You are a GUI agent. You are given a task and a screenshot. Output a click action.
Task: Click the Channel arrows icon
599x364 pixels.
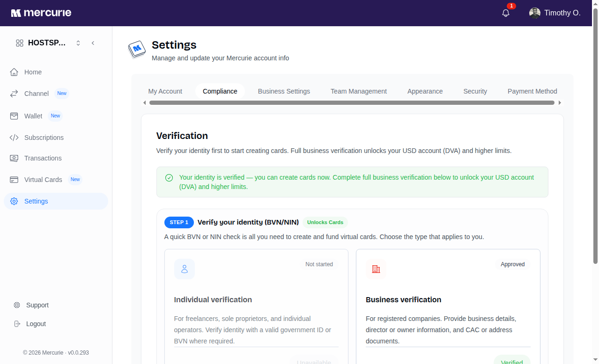click(14, 94)
